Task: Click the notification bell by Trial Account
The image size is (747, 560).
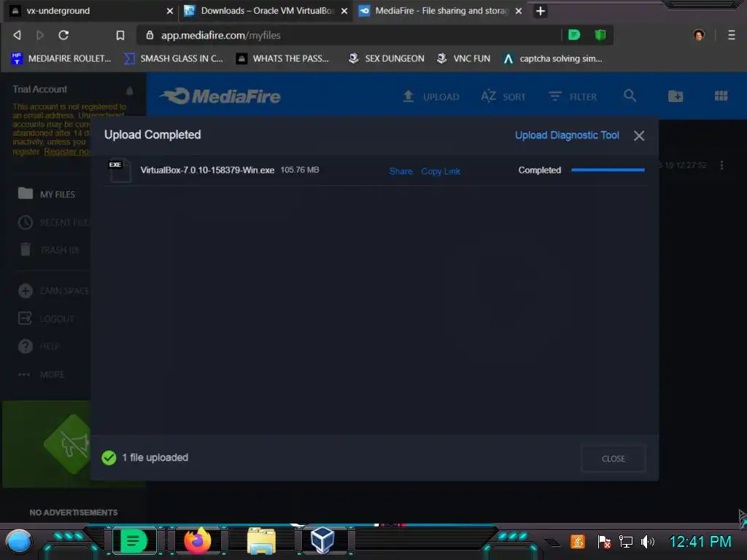Action: coord(130,90)
